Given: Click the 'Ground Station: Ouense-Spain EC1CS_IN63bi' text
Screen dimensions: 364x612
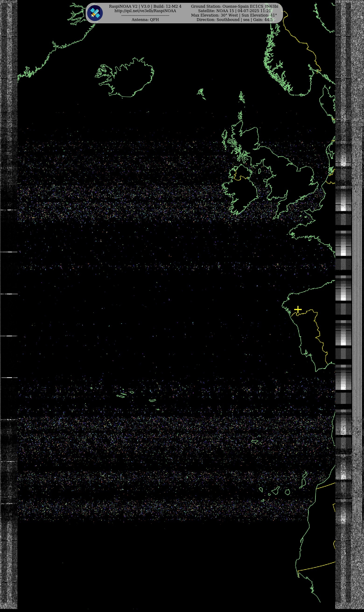Looking at the screenshot, I should point(234,6).
